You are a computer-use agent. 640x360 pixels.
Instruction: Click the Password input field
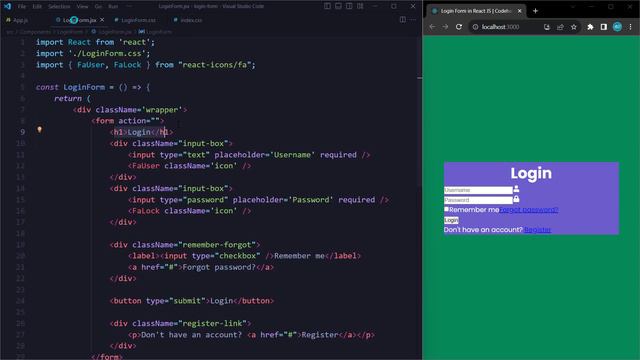(x=478, y=200)
